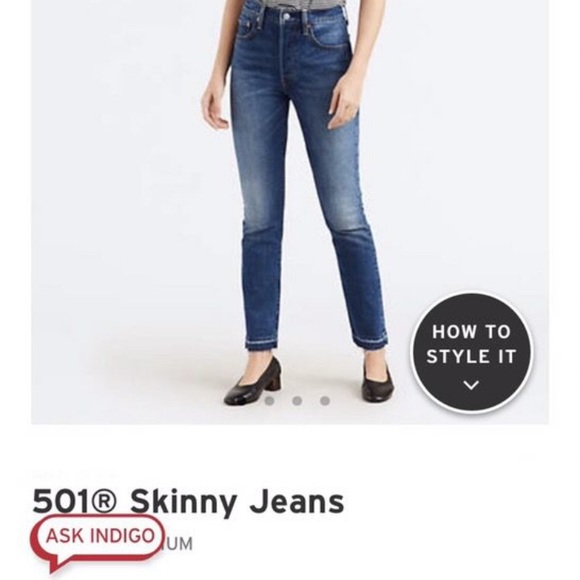Open the How To Style It overlay
Screen dimensions: 580x580
pyautogui.click(x=471, y=353)
